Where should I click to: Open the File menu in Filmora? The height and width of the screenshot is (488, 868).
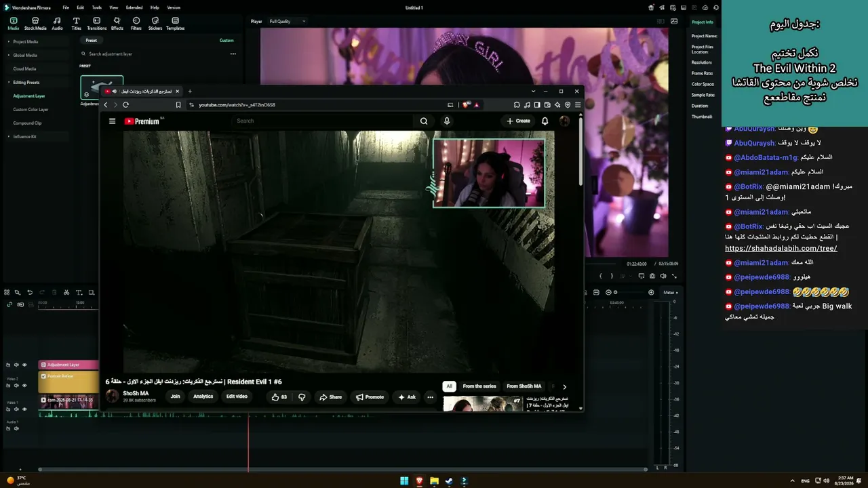[x=66, y=7]
